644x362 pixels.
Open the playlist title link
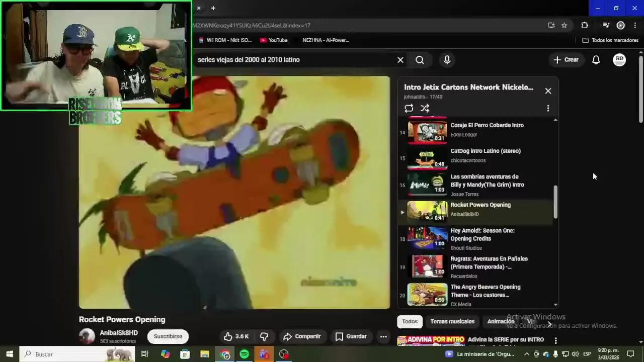(468, 87)
